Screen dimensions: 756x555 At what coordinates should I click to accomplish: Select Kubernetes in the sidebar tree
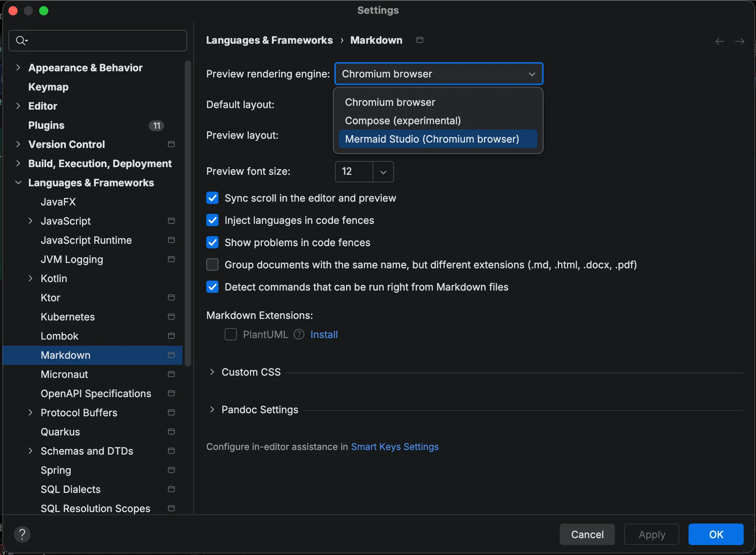[x=67, y=317]
